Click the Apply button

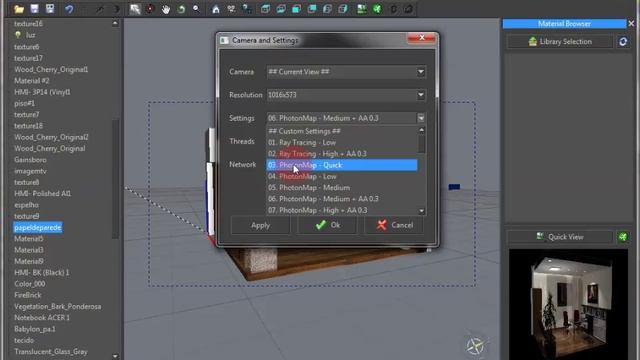coord(260,225)
